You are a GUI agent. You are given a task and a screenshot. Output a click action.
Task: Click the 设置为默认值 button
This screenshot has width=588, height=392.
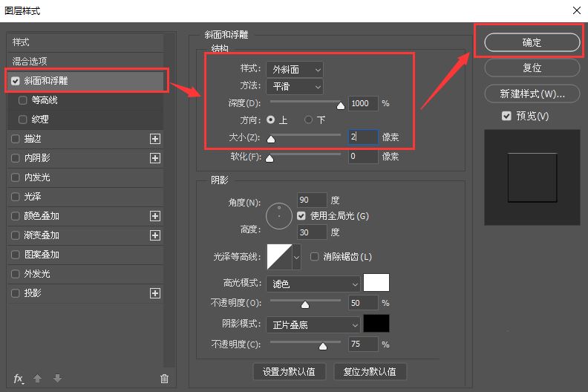(289, 372)
